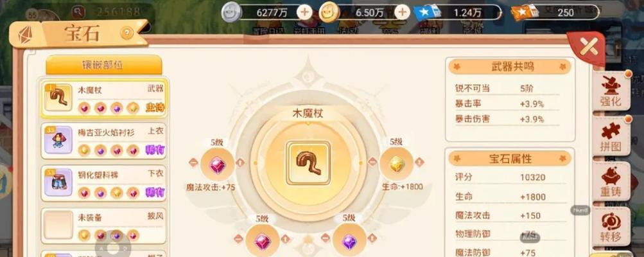Add gold coins with the plus button

(x=402, y=12)
